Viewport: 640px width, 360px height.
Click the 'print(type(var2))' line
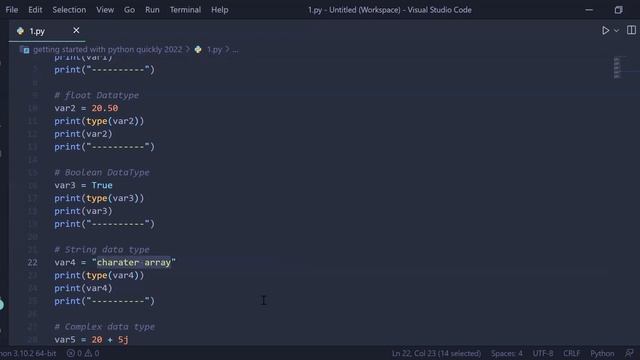coord(99,121)
